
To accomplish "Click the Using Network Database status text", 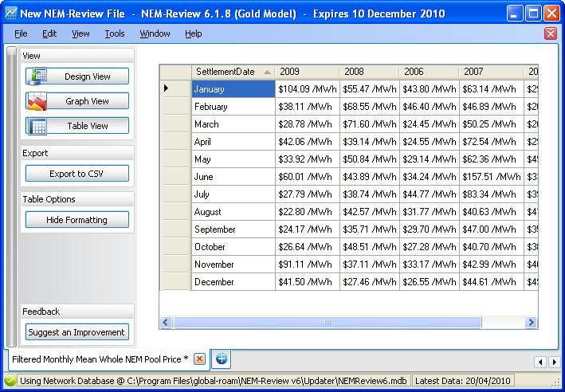I will 213,381.
